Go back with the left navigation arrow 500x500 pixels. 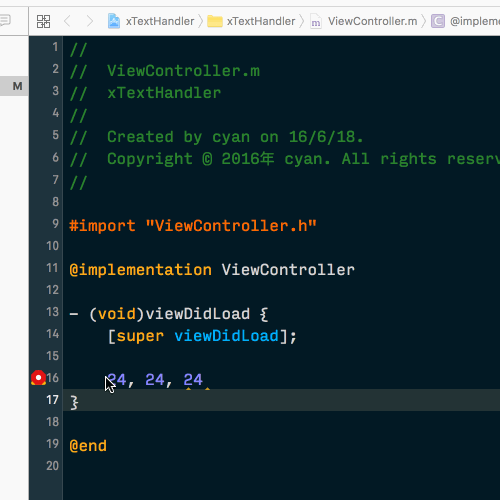tap(67, 21)
